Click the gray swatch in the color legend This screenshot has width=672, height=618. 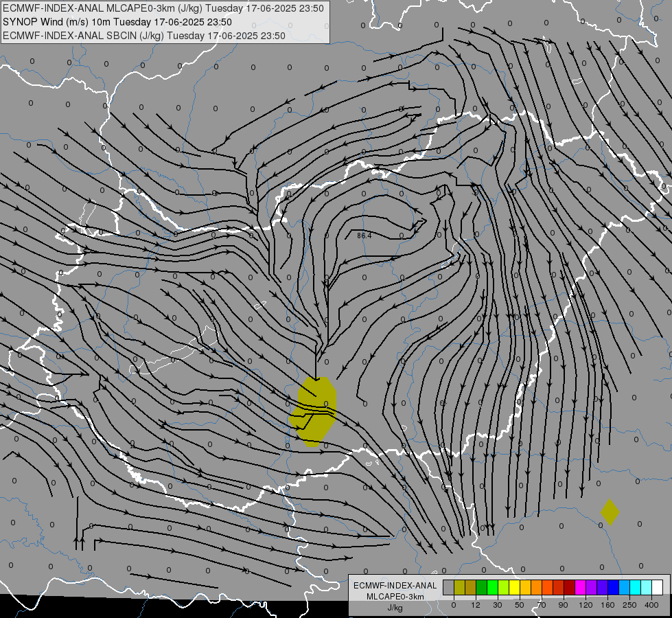pos(449,587)
